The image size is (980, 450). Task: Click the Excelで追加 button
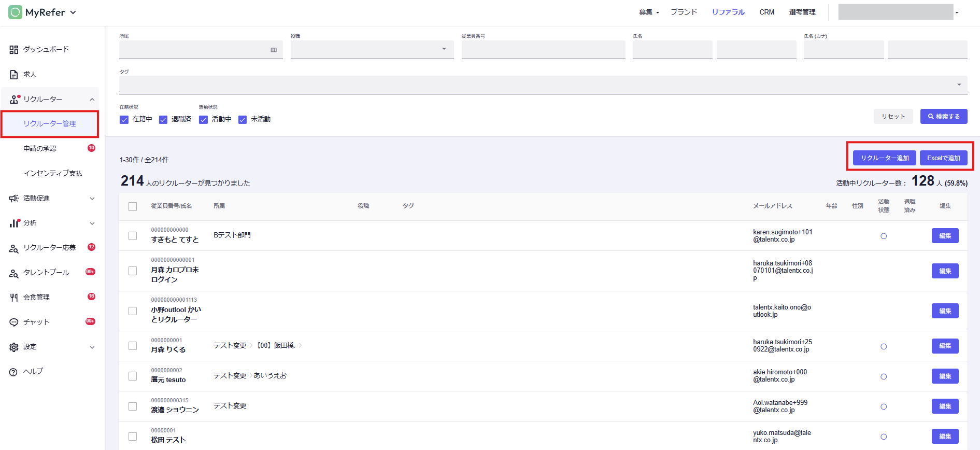click(x=943, y=158)
